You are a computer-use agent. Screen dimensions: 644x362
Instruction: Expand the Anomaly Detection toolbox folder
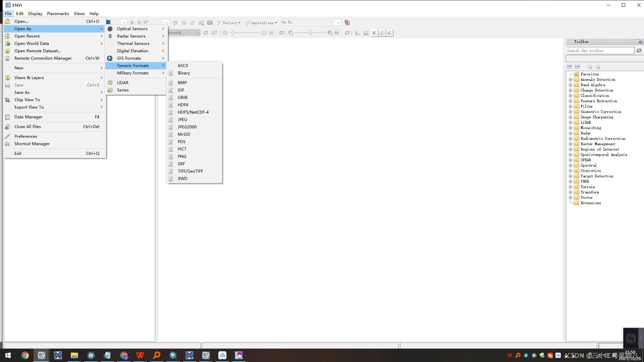(570, 80)
